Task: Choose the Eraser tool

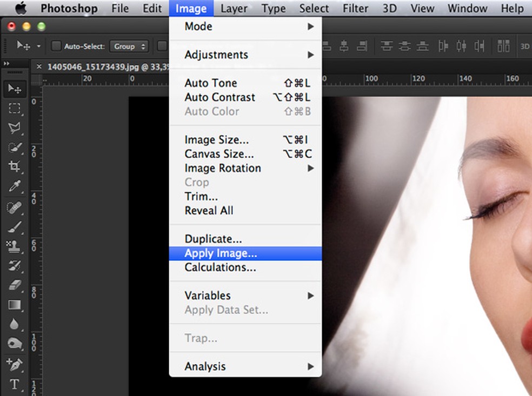Action: 14,285
